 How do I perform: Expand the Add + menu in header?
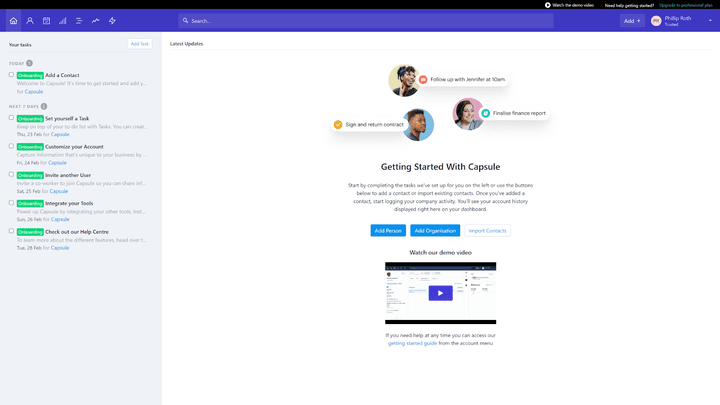tap(632, 20)
